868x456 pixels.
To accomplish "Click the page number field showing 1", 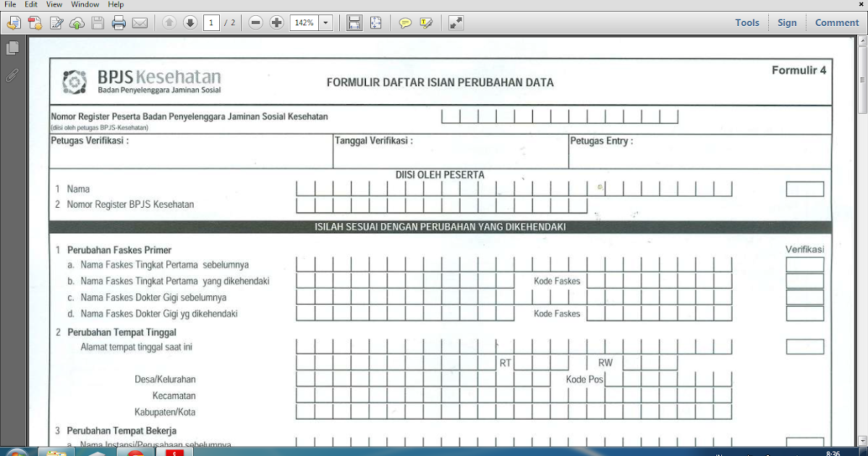I will [211, 23].
